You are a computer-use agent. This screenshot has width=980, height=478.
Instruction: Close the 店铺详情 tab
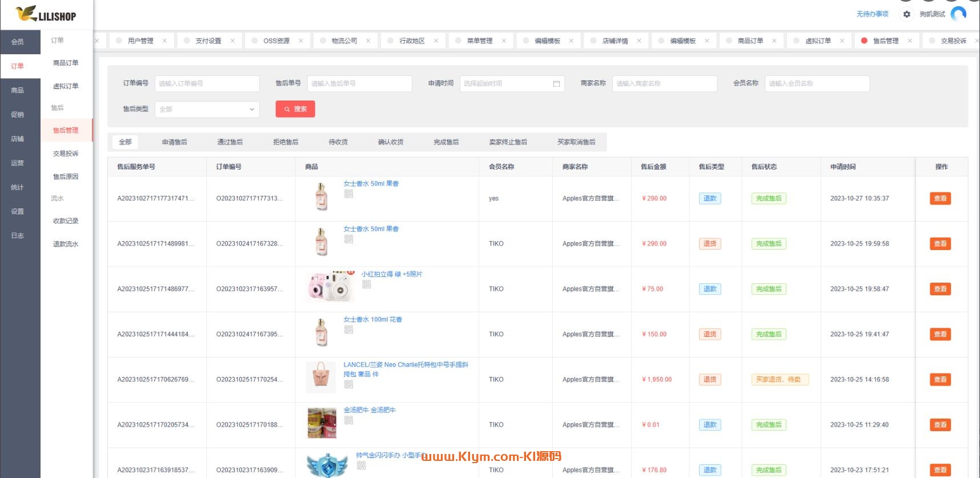pyautogui.click(x=639, y=41)
